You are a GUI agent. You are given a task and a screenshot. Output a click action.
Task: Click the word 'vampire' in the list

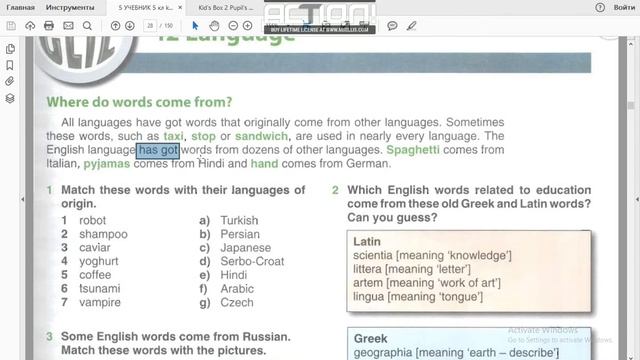[x=100, y=302]
